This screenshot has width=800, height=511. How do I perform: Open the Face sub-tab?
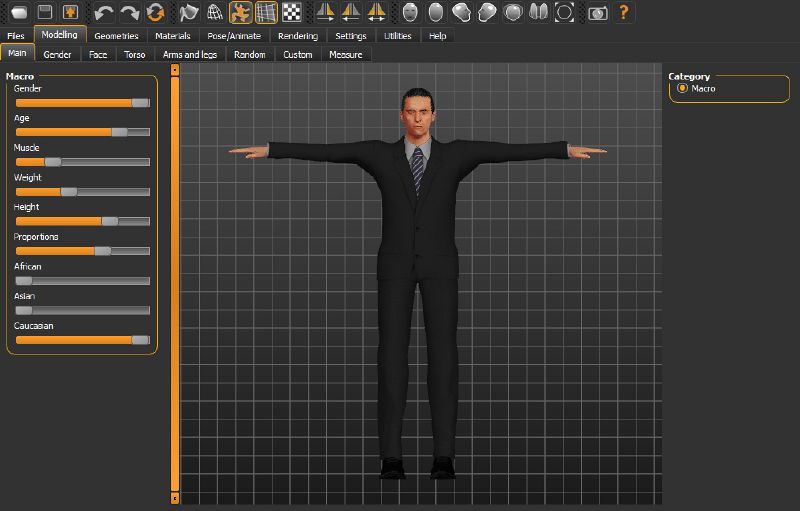click(97, 54)
